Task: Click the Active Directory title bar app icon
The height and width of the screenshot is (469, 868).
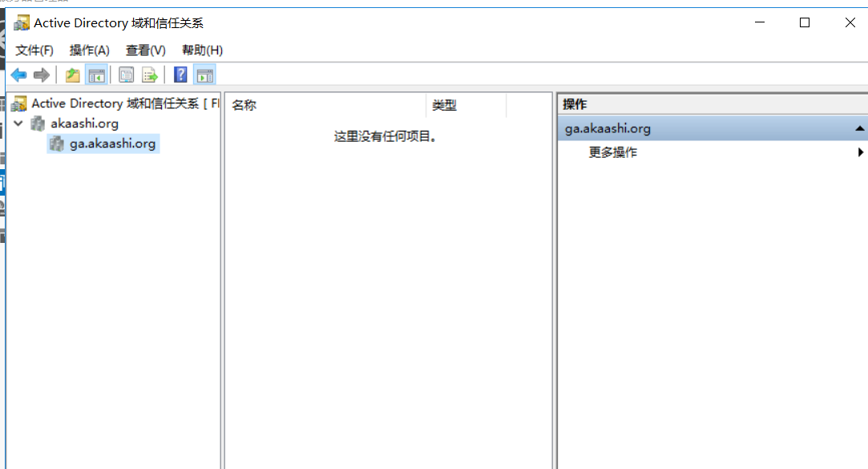Action: click(22, 22)
